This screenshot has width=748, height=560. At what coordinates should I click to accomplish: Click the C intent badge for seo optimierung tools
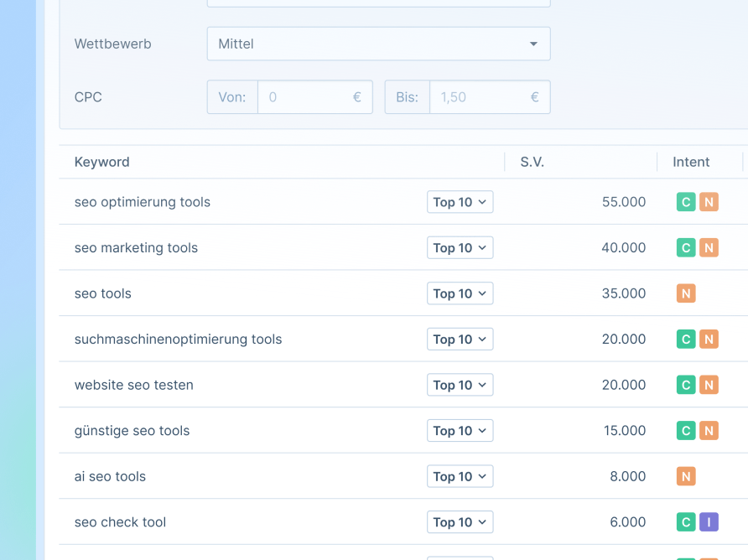pyautogui.click(x=685, y=202)
